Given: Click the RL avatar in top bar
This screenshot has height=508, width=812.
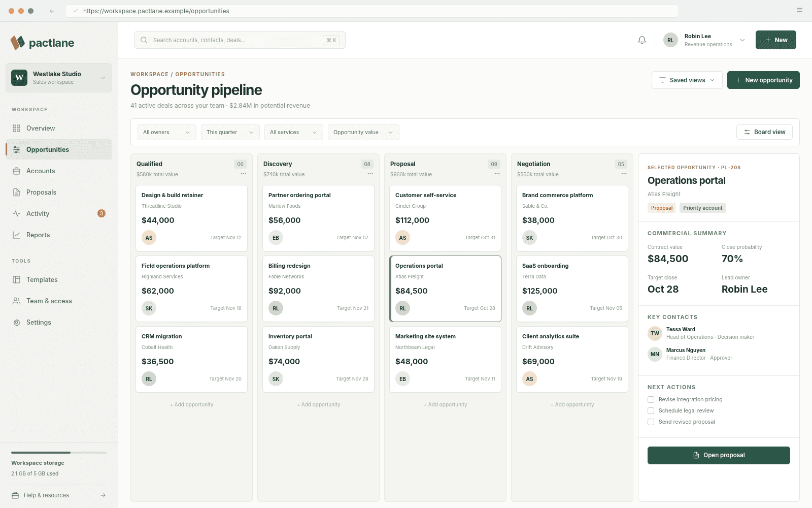Looking at the screenshot, I should pyautogui.click(x=670, y=40).
